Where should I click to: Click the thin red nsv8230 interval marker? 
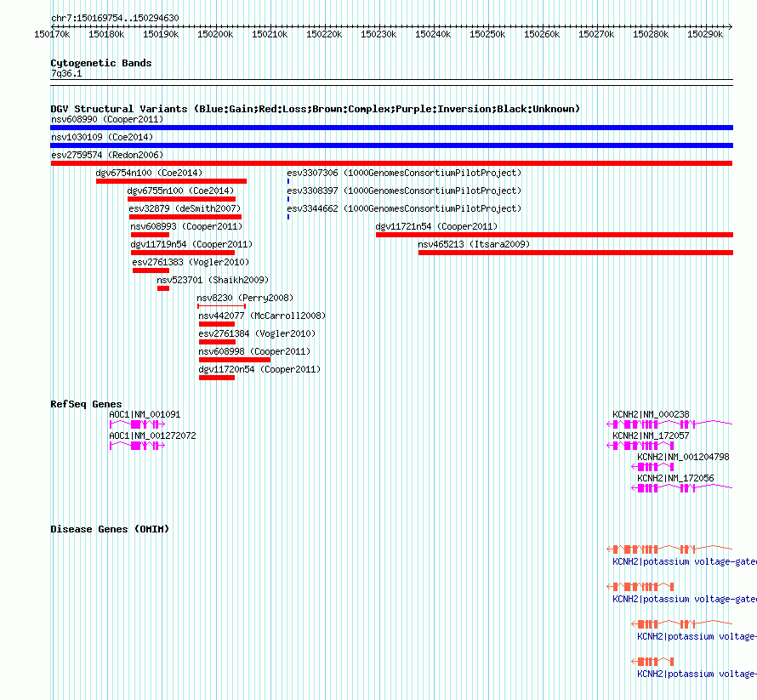(x=222, y=306)
